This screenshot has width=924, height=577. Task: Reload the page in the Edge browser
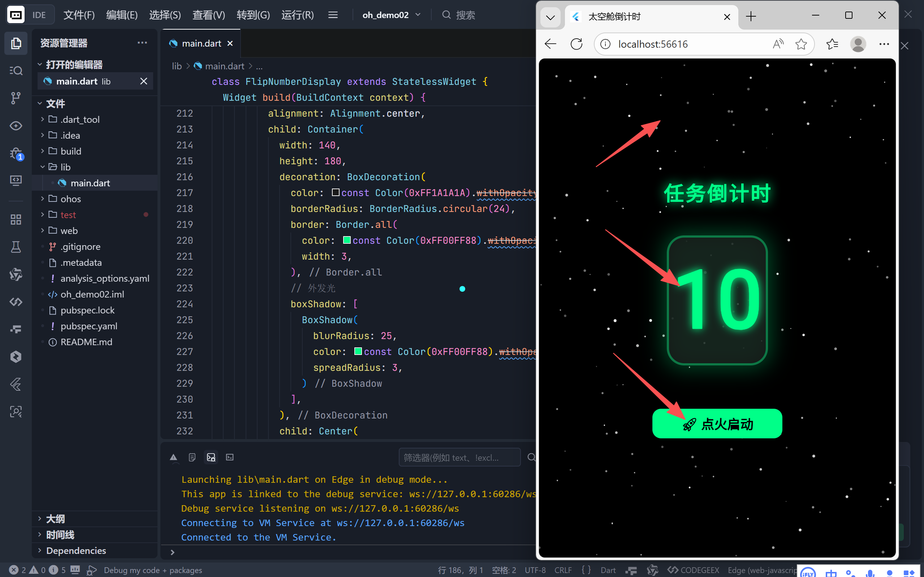click(x=576, y=43)
